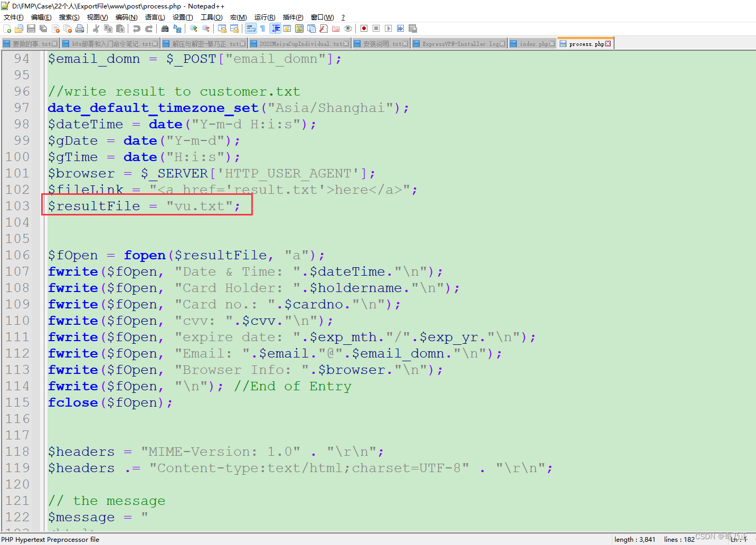Screen dimensions: 756x545
Task: Run the macro multiple times icon
Action: [400, 29]
